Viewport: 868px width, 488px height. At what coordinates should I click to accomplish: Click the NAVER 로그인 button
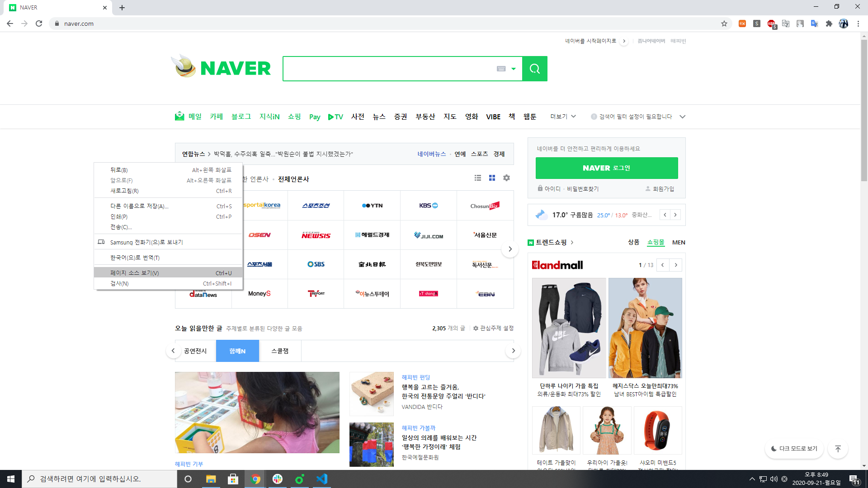click(x=607, y=168)
